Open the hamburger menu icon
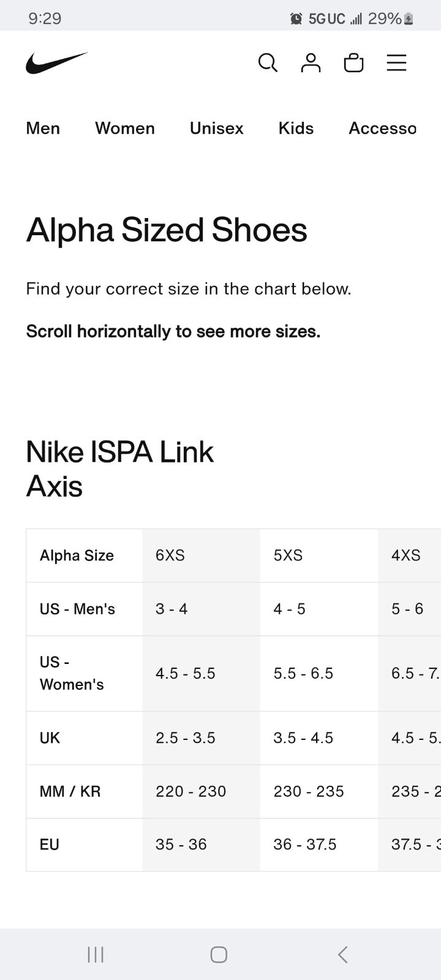 [x=396, y=62]
